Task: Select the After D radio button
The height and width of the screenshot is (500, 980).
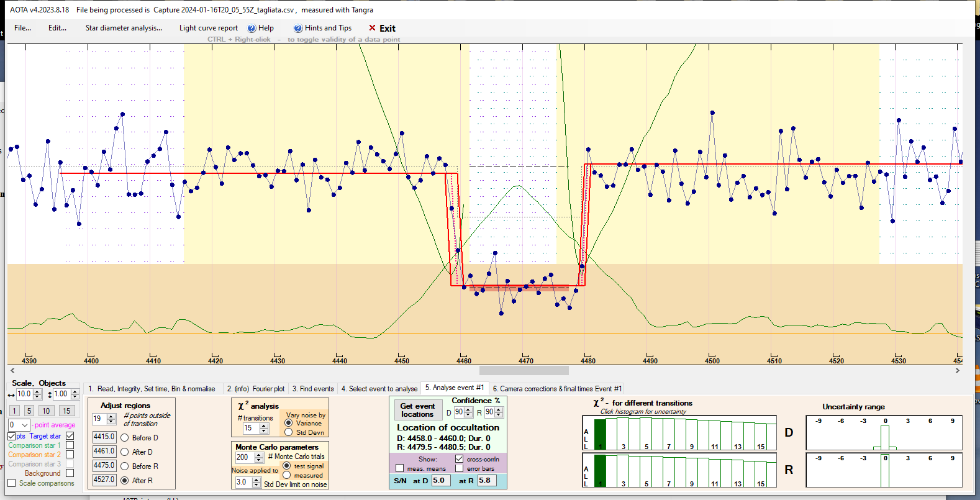Action: coord(125,452)
